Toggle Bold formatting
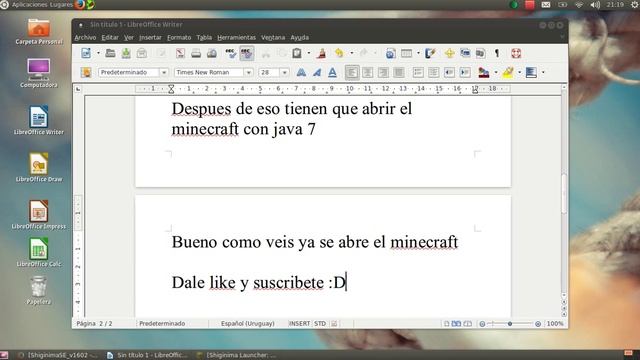The width and height of the screenshot is (640, 360). pyautogui.click(x=301, y=72)
